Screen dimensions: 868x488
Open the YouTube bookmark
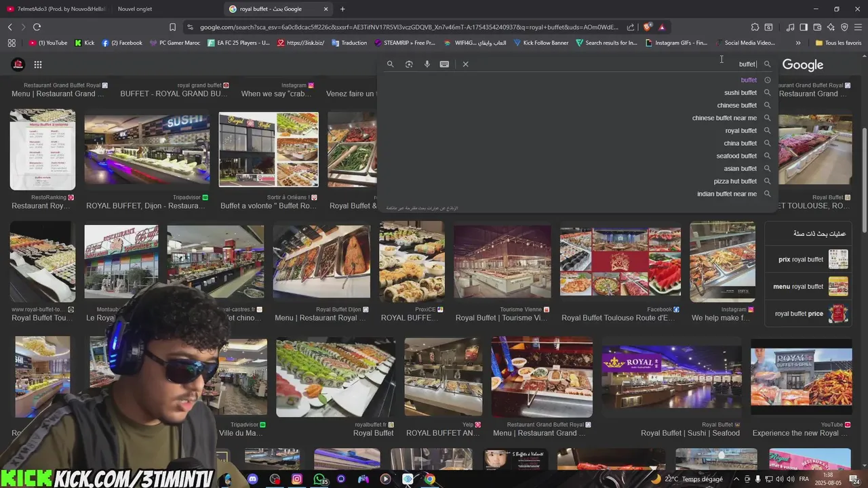pyautogui.click(x=48, y=43)
